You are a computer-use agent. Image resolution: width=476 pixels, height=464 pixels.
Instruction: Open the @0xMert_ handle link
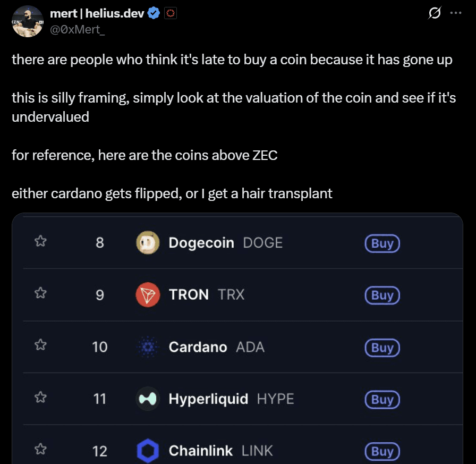click(x=77, y=30)
